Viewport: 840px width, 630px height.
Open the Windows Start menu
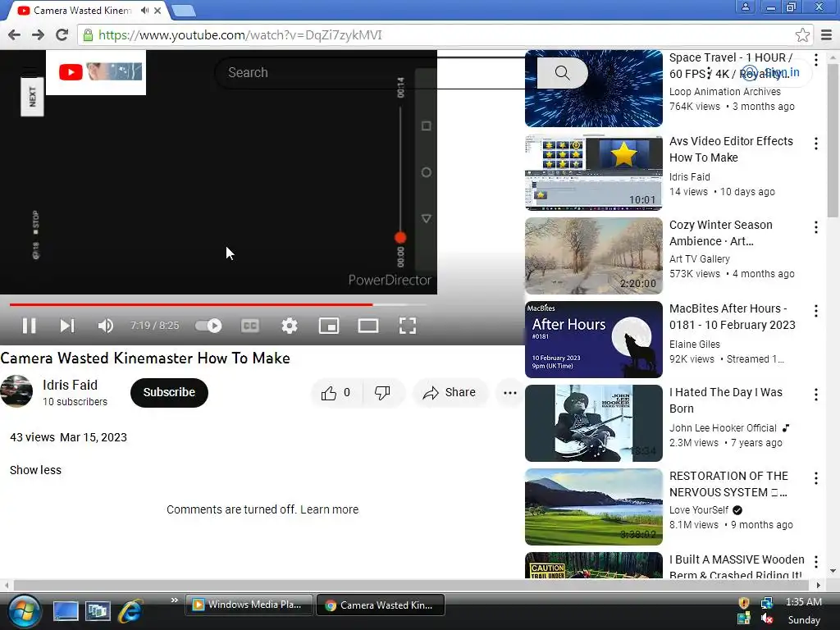[x=24, y=611]
